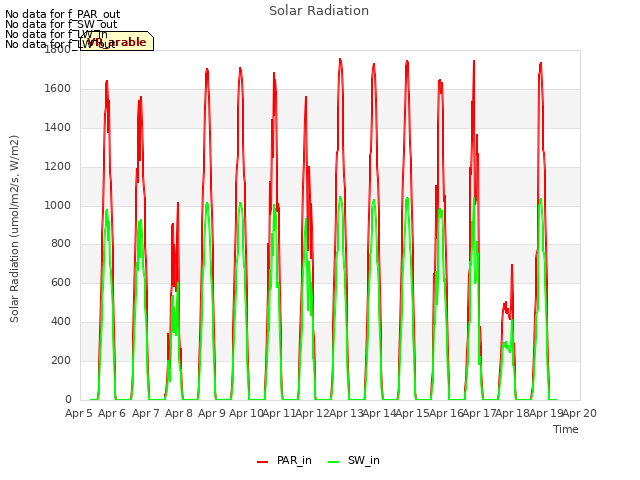Click the Apr 6 x-axis tick label

click(x=112, y=413)
